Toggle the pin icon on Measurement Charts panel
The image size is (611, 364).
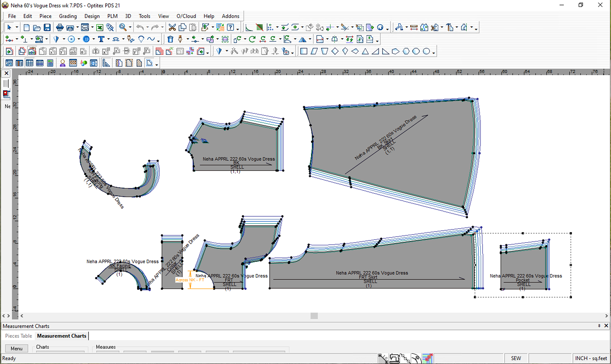[x=599, y=326]
